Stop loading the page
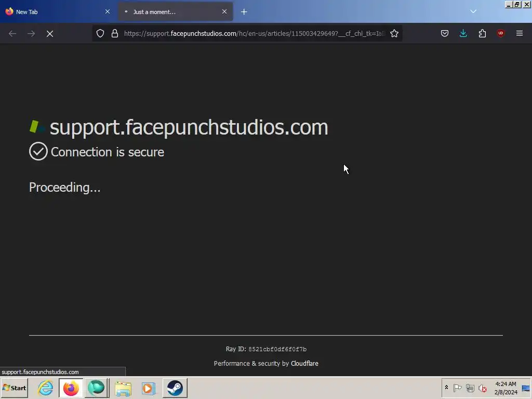Screen dimensions: 532x399 pyautogui.click(x=50, y=34)
